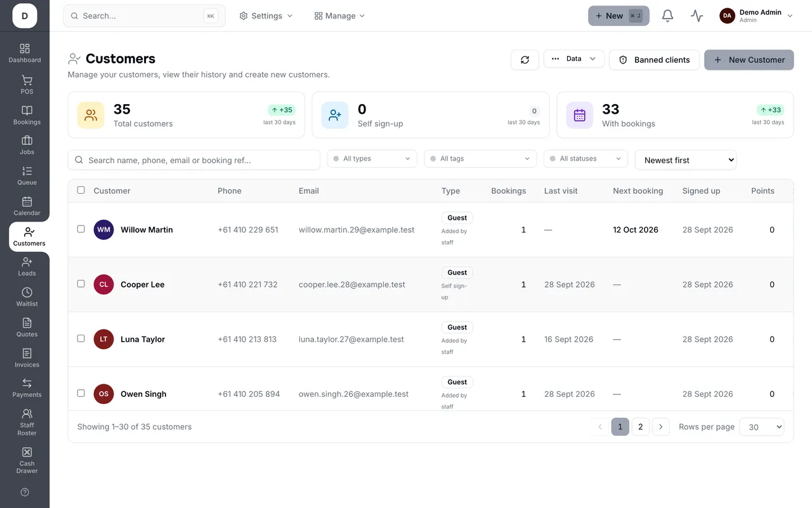
Task: Open Staff Roster in sidebar
Action: click(27, 422)
